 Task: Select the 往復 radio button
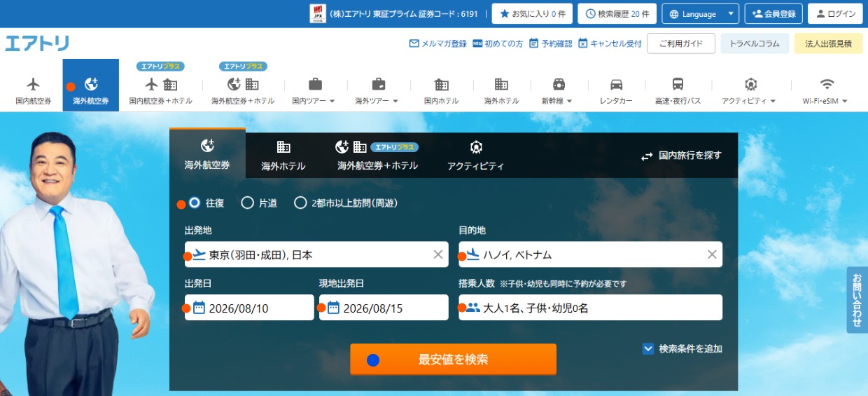pyautogui.click(x=195, y=203)
